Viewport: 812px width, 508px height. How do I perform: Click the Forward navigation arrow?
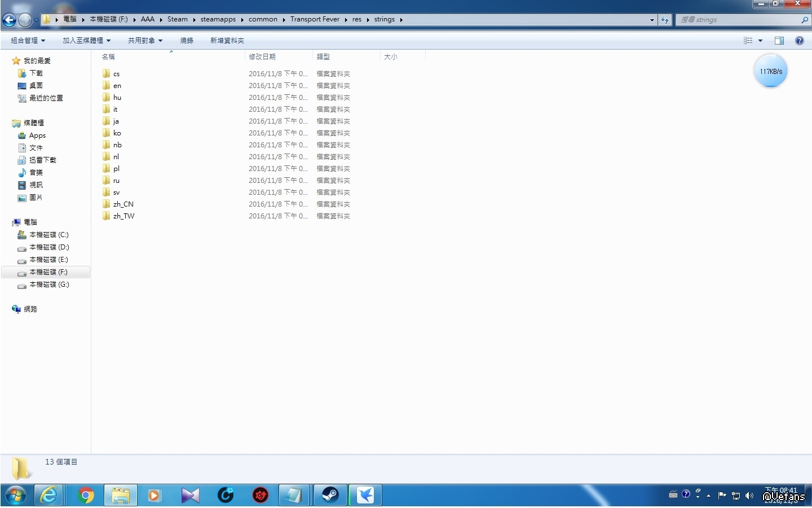[25, 20]
